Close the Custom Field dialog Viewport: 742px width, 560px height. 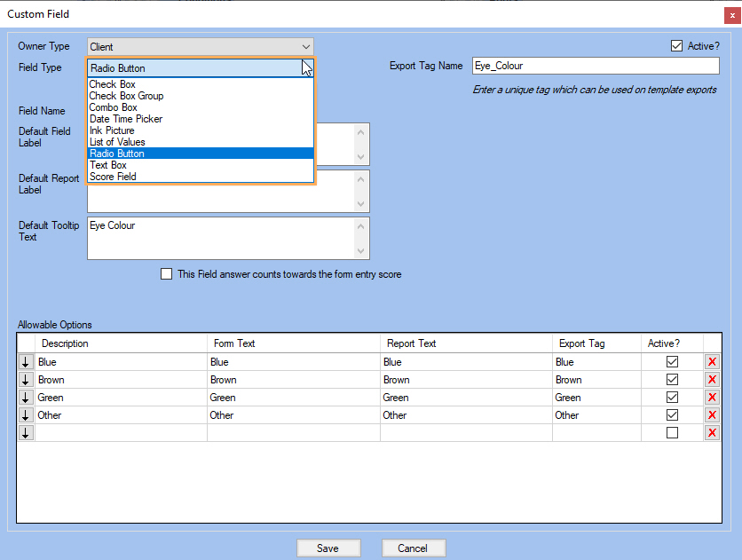tap(732, 15)
